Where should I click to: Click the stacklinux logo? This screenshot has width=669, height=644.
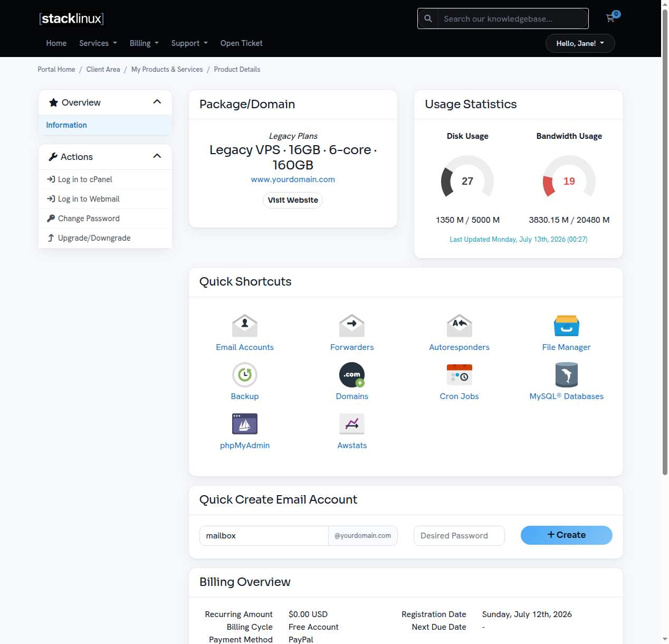point(71,18)
